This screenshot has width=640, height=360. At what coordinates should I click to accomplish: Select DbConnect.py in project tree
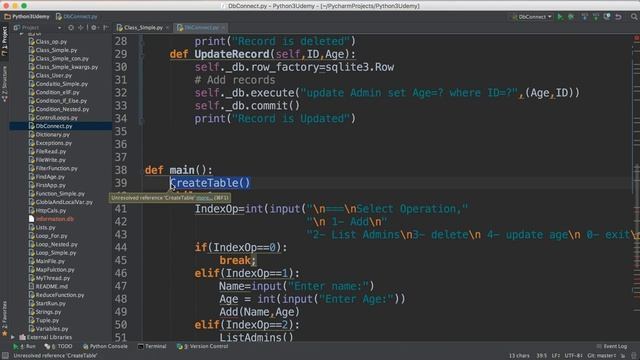(x=53, y=126)
